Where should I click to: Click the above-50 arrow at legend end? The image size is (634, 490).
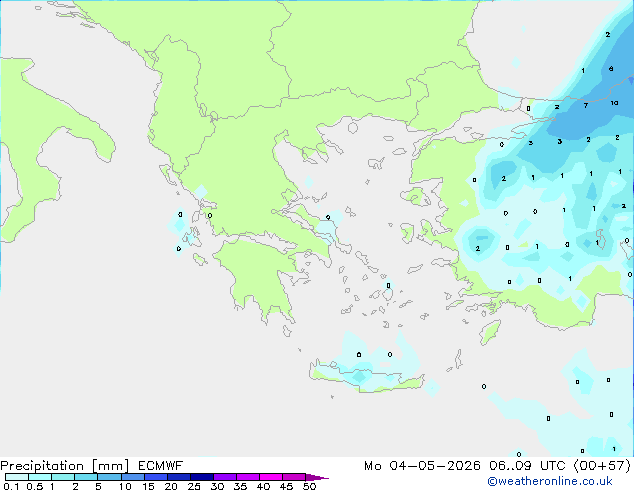point(317,477)
